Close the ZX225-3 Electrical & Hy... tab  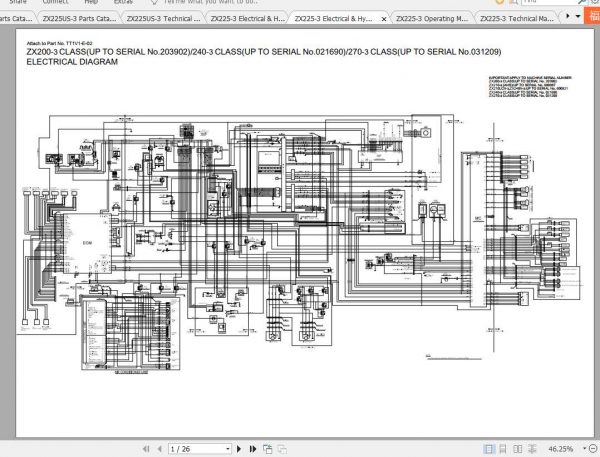click(384, 19)
